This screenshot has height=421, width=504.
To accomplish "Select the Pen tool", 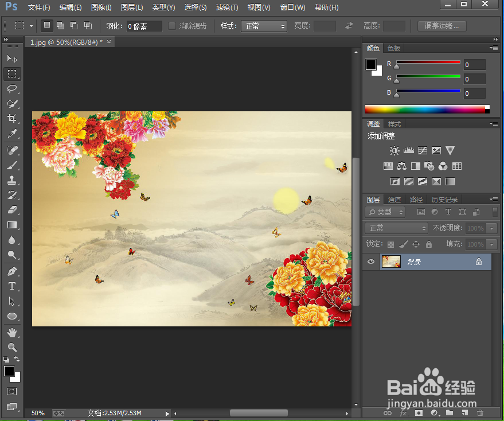I will pyautogui.click(x=12, y=271).
